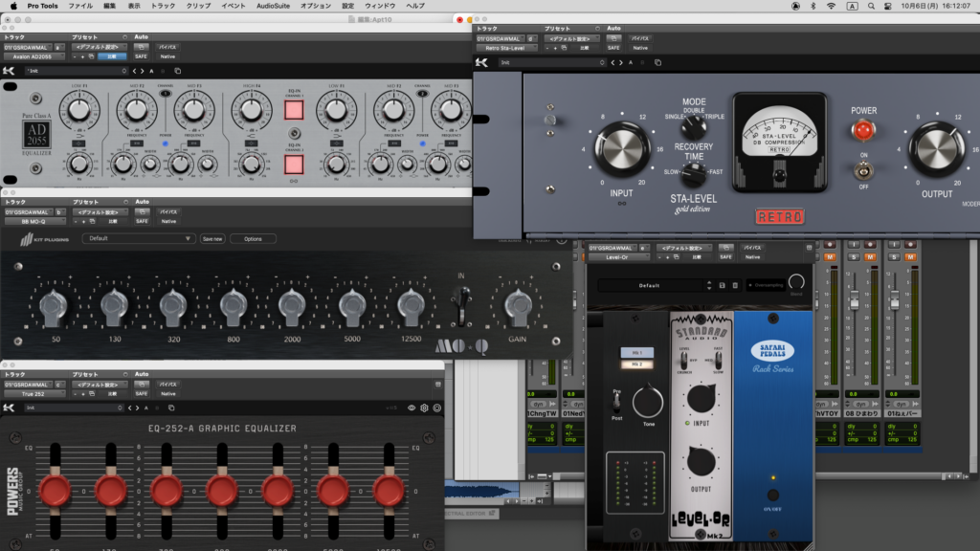Open the クリップ menu in the menu bar

point(199,6)
